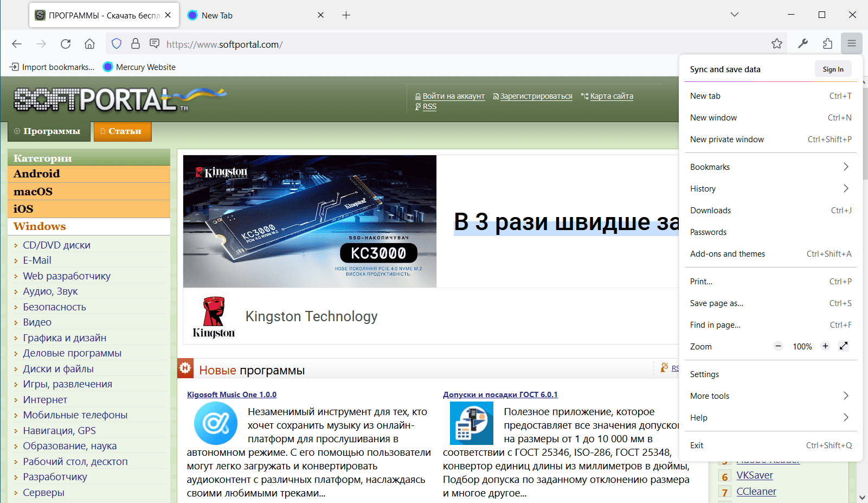Select New tab menu item
Image resolution: width=868 pixels, height=503 pixels.
(x=770, y=96)
